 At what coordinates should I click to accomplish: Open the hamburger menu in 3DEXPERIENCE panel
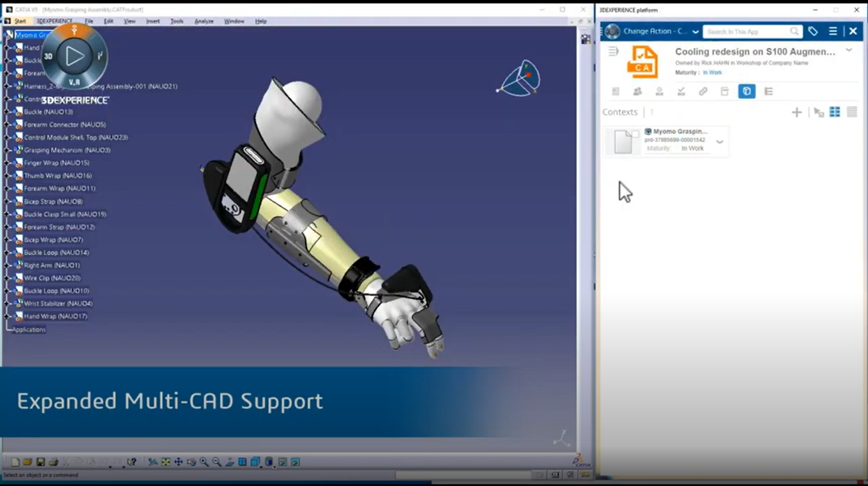(833, 32)
